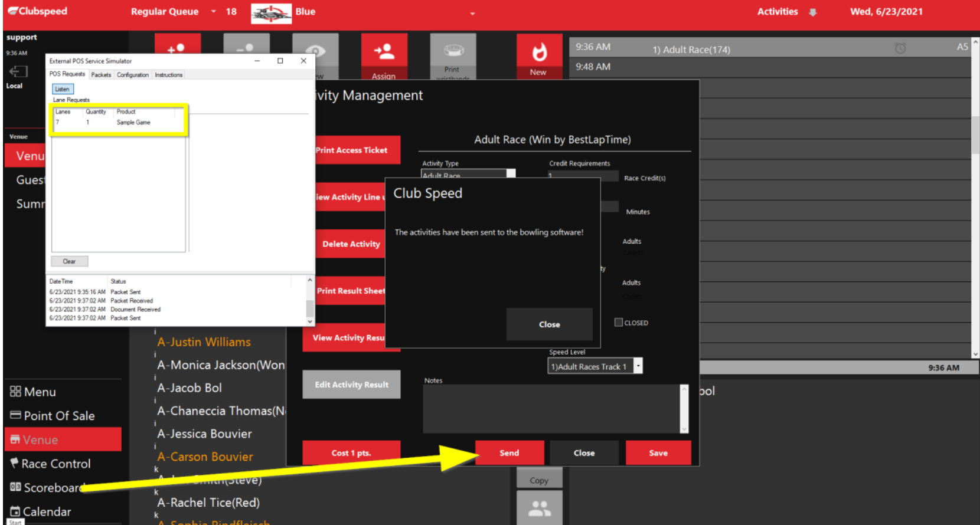Expand the Regular Queue dropdown

tap(214, 12)
